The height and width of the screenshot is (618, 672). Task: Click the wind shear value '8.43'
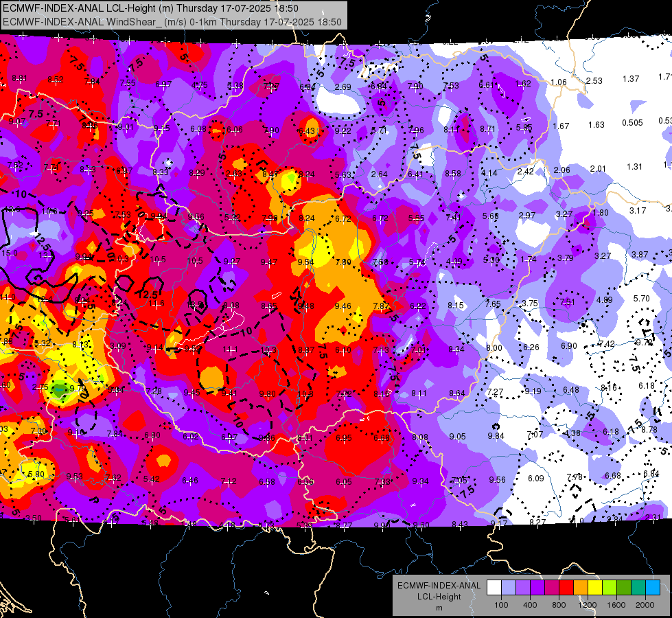(x=459, y=525)
